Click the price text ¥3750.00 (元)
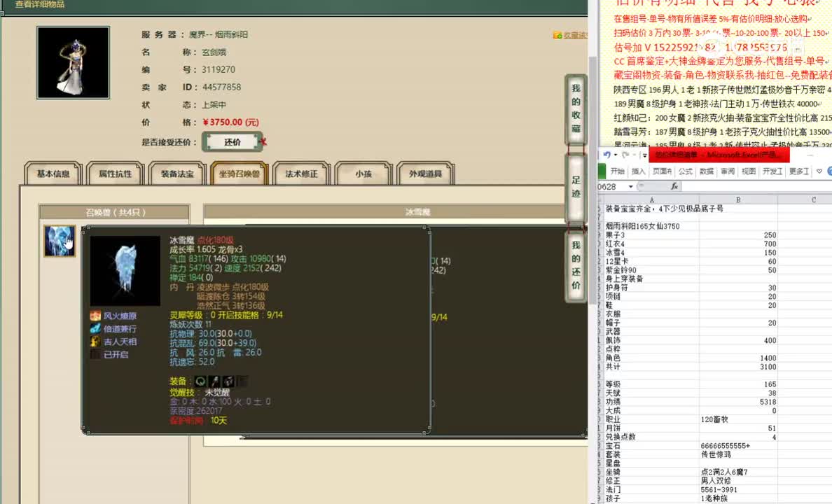 click(x=231, y=122)
